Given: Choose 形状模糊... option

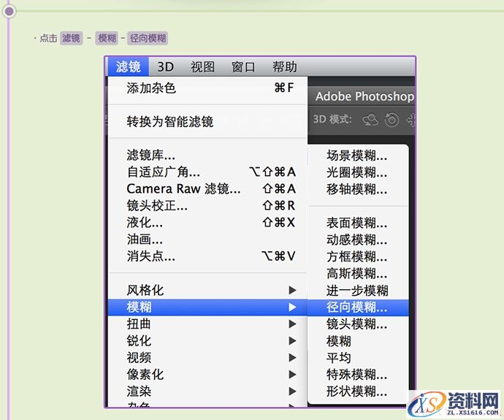Looking at the screenshot, I should pyautogui.click(x=358, y=391).
